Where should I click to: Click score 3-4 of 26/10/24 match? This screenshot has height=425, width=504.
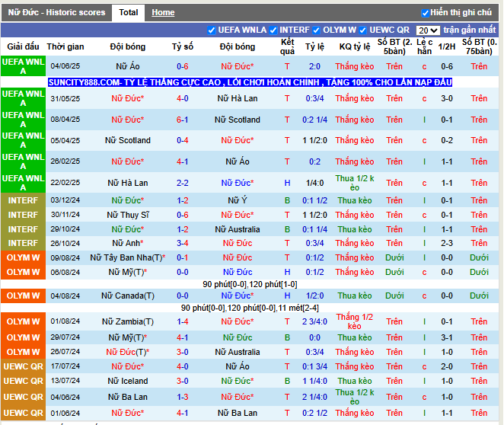182,243
